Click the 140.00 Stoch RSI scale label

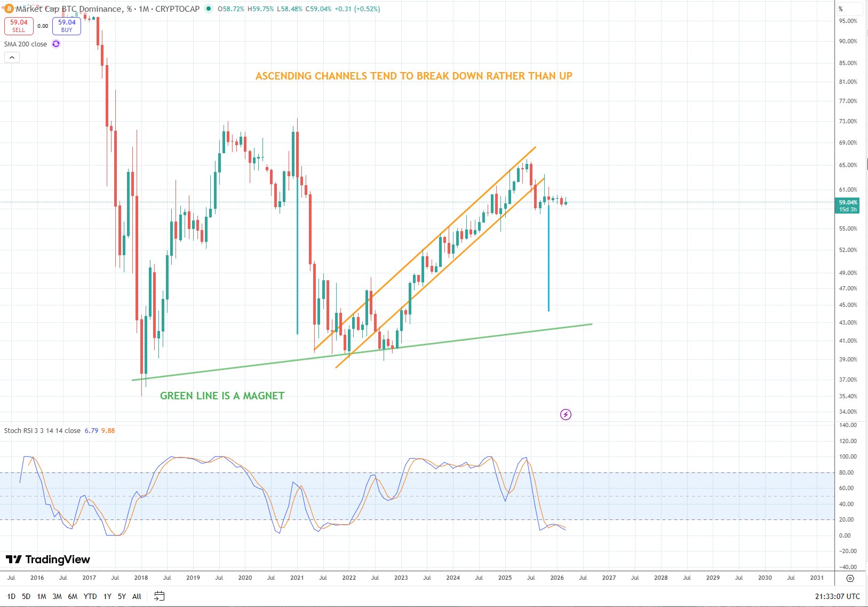pyautogui.click(x=848, y=425)
